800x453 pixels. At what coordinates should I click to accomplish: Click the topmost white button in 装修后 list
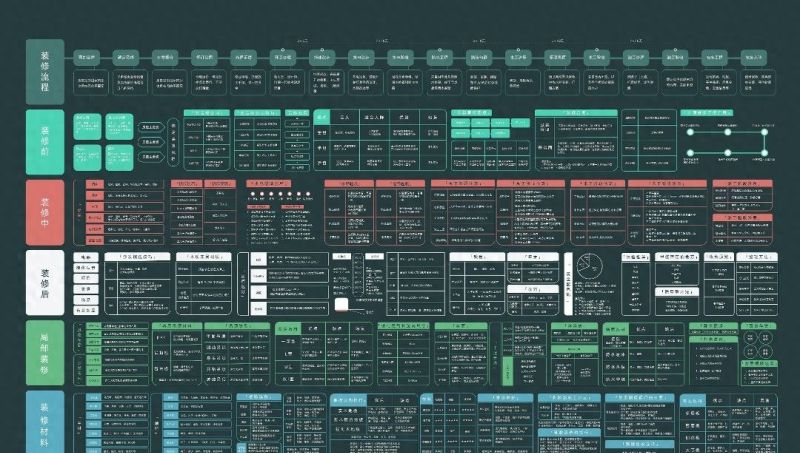point(86,258)
